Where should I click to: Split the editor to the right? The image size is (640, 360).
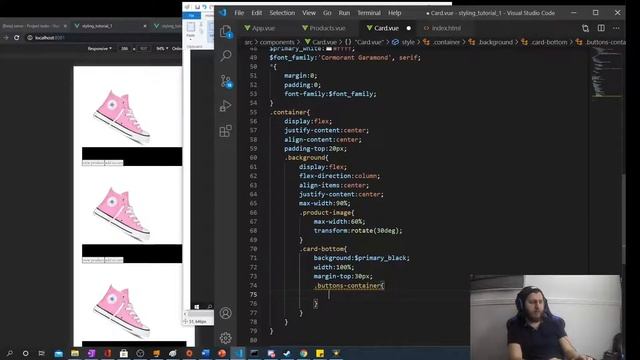(x=601, y=28)
